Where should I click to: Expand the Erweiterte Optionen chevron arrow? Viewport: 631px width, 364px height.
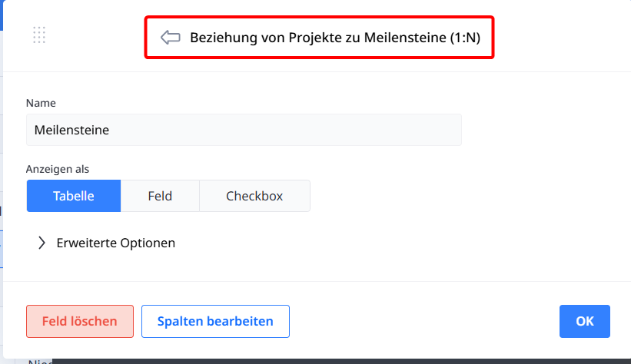pyautogui.click(x=42, y=243)
